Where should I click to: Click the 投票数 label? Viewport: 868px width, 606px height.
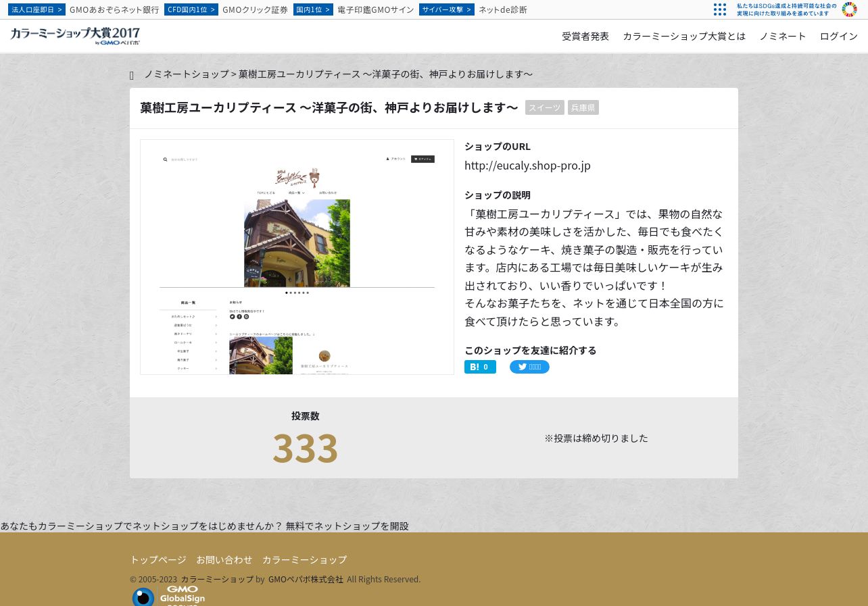[x=305, y=415]
